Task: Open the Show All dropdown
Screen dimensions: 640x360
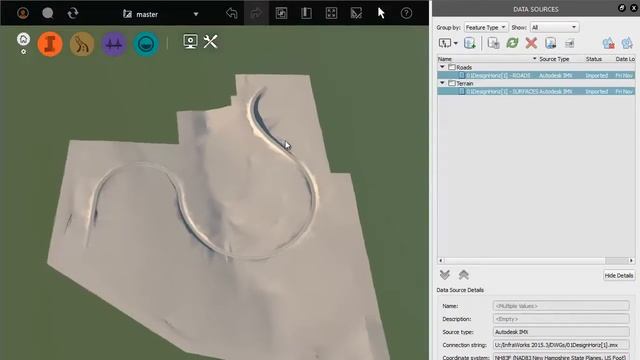Action: 554,27
